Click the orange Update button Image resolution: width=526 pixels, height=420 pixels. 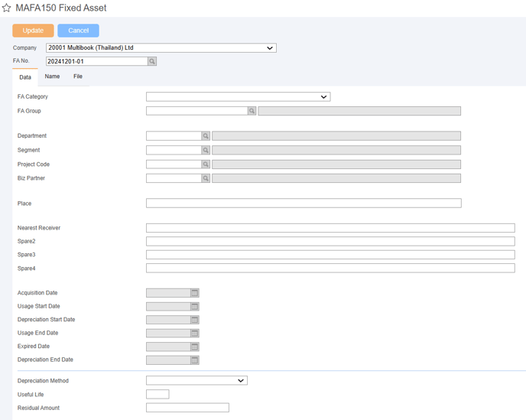point(33,31)
